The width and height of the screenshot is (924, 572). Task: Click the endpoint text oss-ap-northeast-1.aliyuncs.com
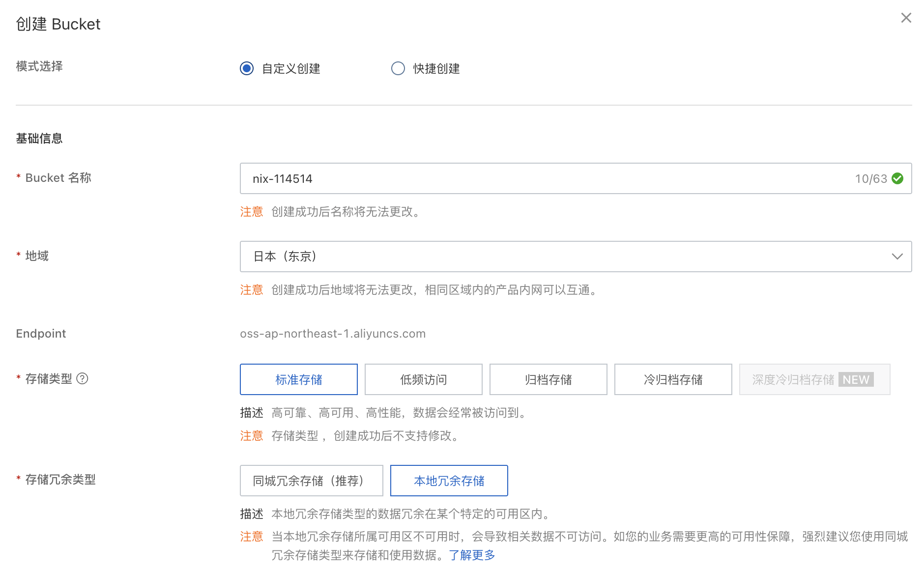coord(333,334)
